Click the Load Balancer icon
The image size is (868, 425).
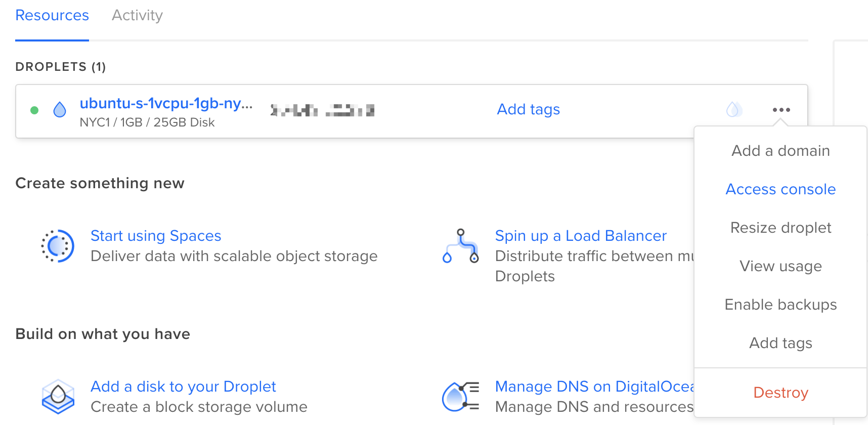tap(460, 246)
